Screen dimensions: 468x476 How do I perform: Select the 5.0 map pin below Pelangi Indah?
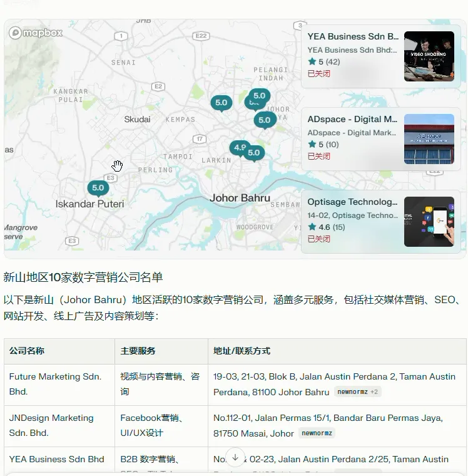259,96
